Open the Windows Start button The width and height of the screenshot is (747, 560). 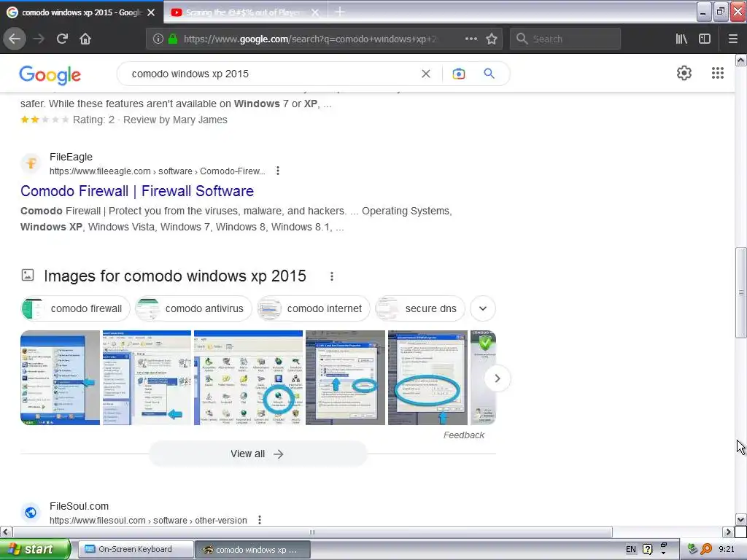pos(35,549)
